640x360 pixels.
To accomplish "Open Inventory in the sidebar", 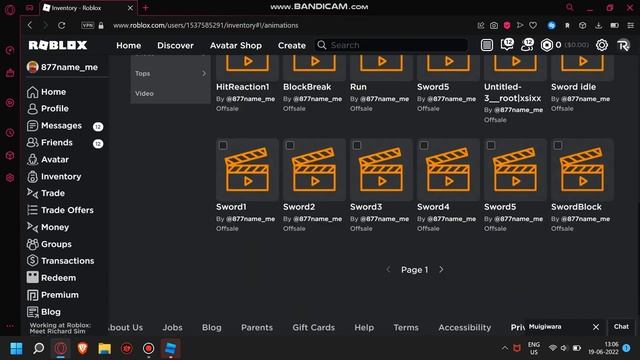I will 54,176.
